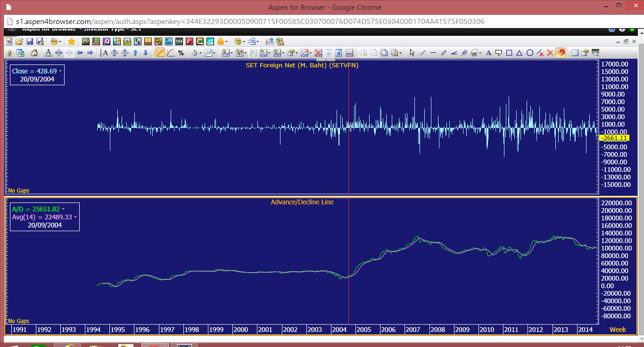
Task: Click the yellow star favorites icon
Action: point(72,41)
